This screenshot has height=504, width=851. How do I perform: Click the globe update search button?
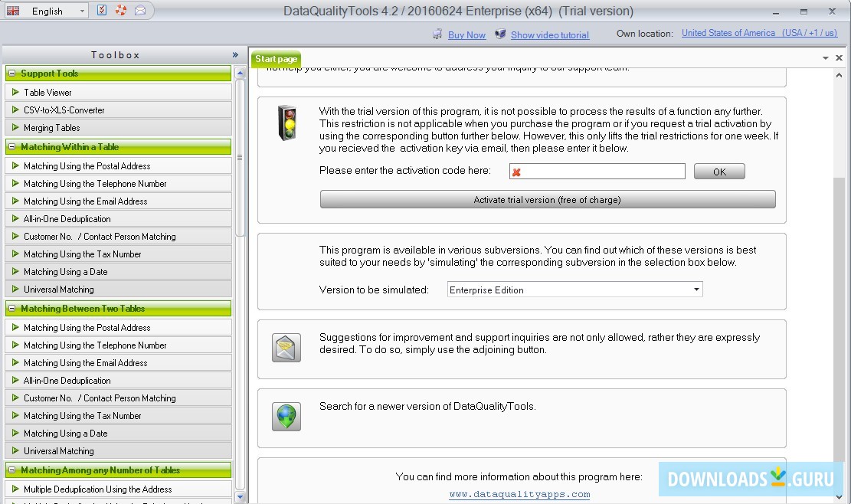click(x=286, y=417)
